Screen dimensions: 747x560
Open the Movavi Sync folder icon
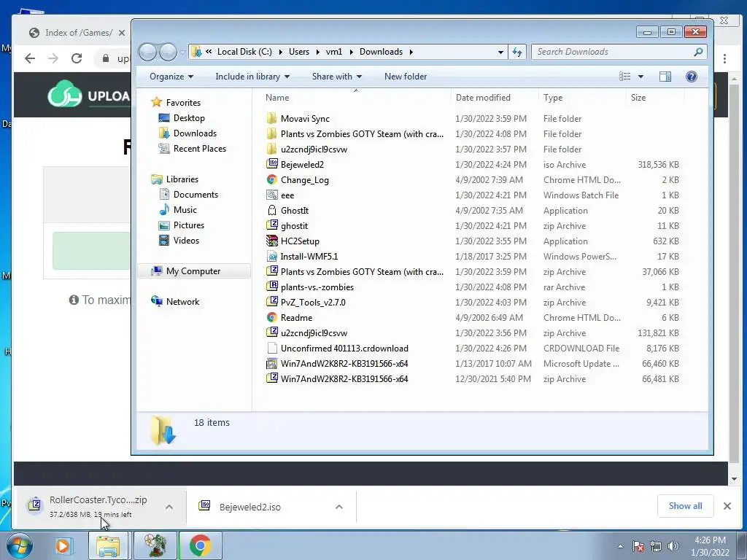[271, 119]
